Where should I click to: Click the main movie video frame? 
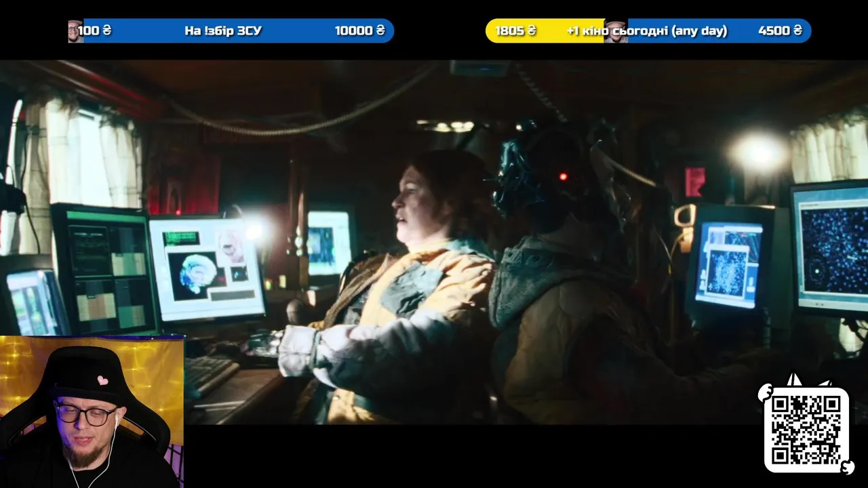click(434, 243)
